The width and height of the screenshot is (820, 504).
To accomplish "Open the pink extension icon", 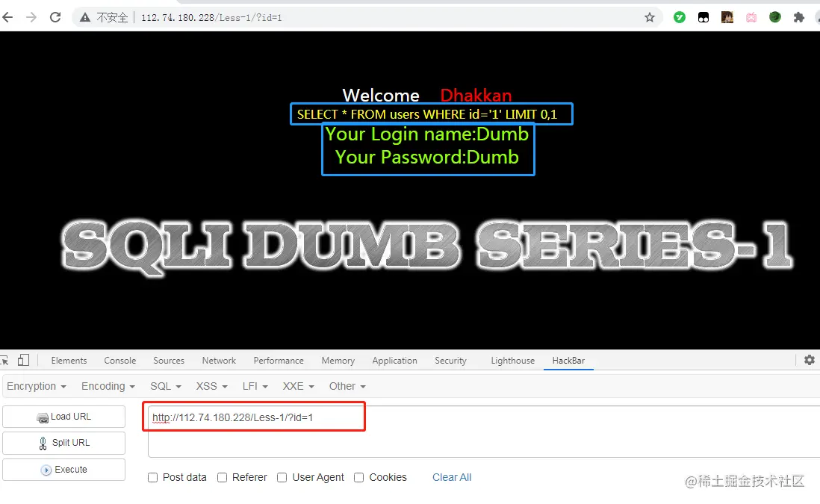I will (x=751, y=17).
